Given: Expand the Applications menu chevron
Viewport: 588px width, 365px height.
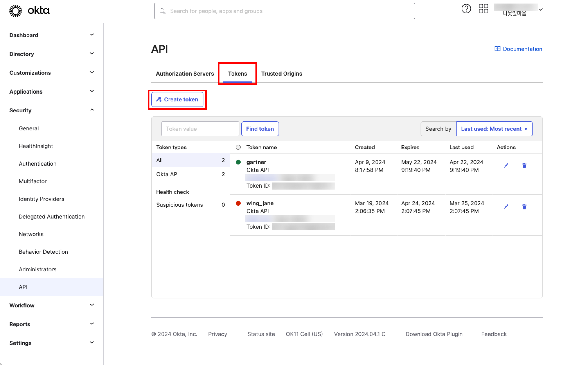Looking at the screenshot, I should (92, 91).
